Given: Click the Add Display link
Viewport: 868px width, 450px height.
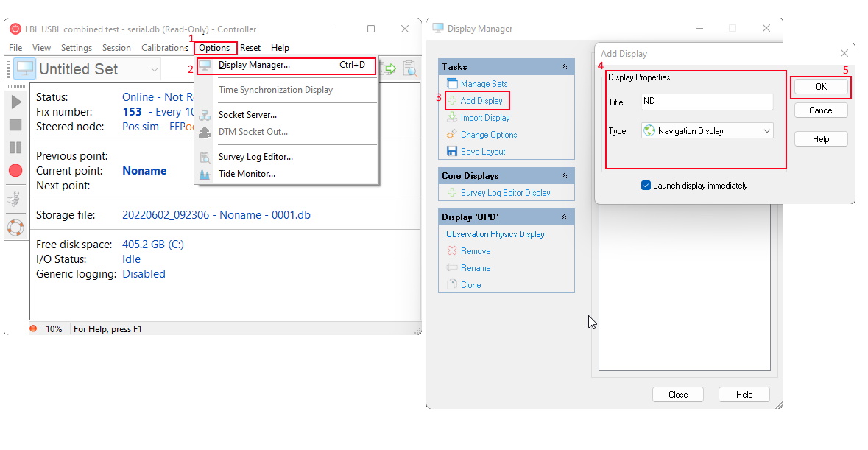Looking at the screenshot, I should click(481, 101).
